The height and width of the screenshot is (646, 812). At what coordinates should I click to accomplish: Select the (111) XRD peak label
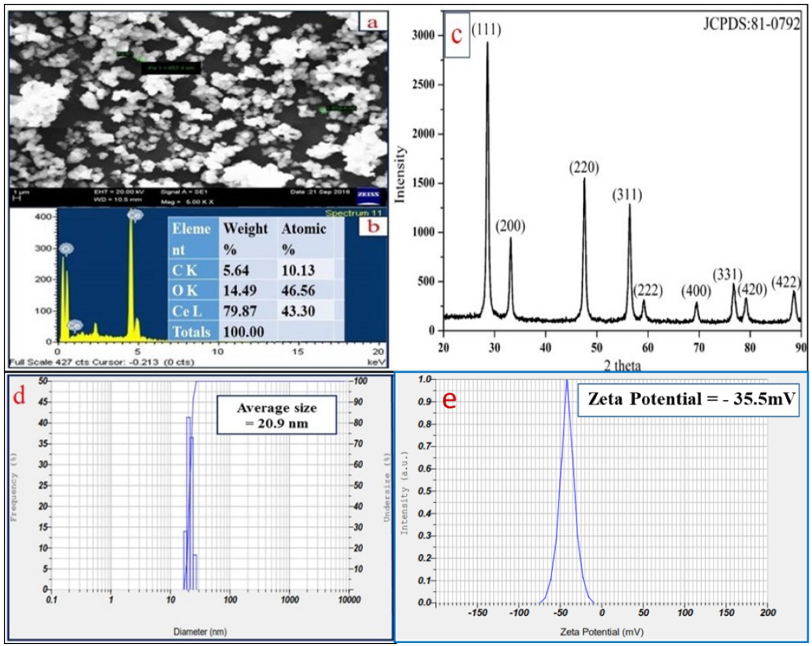coord(486,29)
